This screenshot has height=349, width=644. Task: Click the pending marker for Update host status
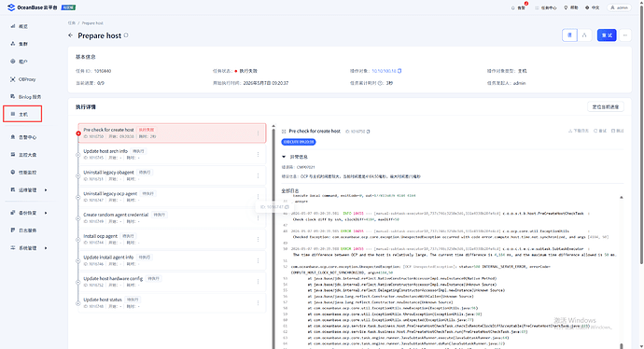pos(78,303)
